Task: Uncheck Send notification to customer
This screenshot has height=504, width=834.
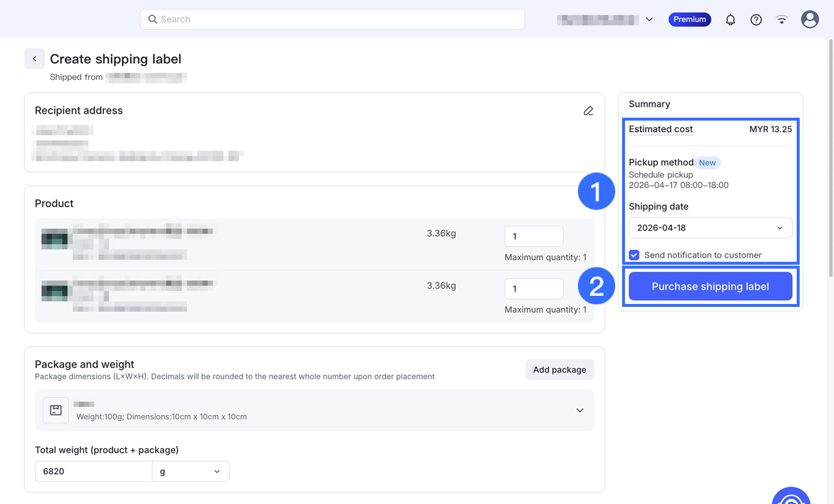Action: pos(634,255)
